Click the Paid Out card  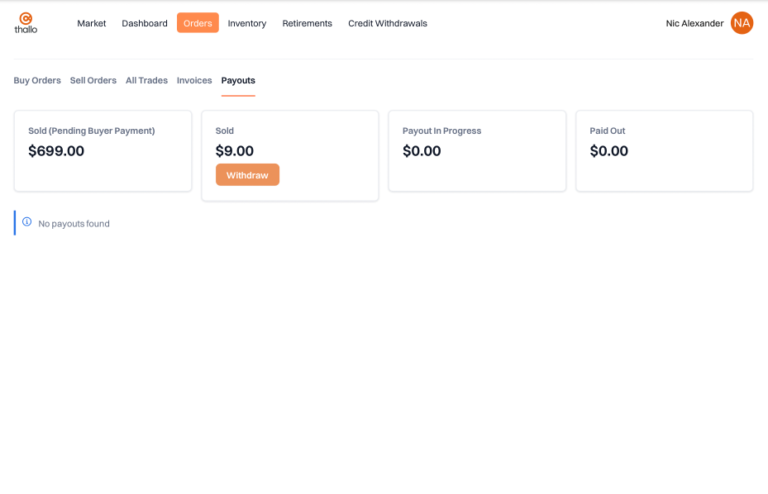click(664, 151)
